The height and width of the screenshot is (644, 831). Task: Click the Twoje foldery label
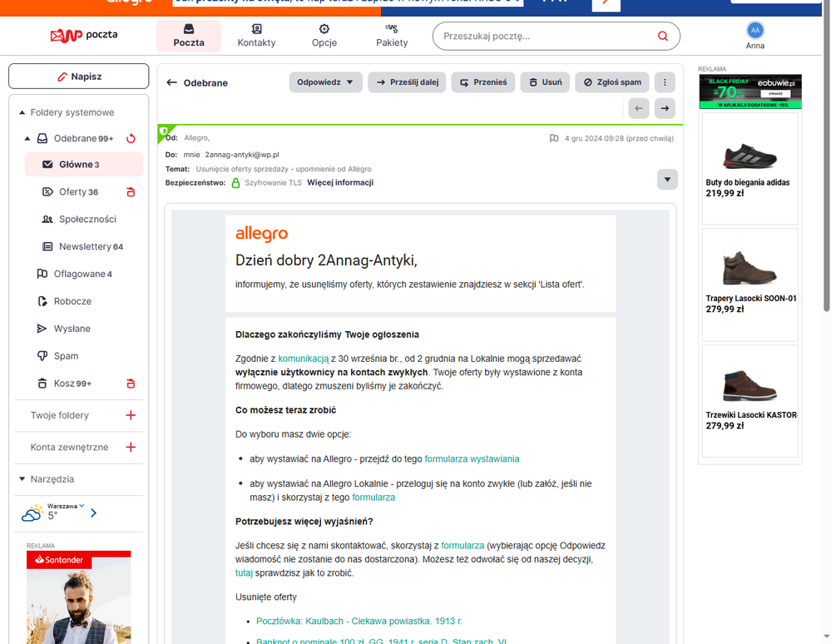pyautogui.click(x=59, y=415)
